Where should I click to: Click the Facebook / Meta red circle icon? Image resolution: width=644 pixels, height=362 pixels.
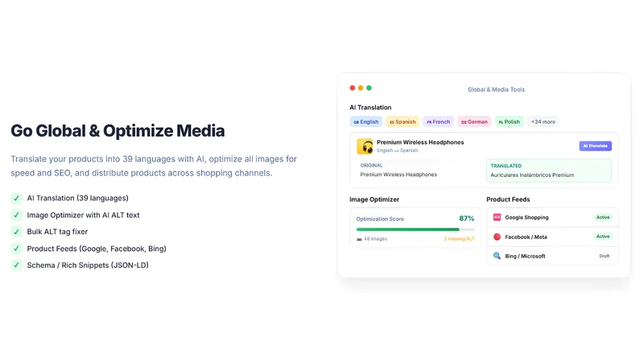(497, 237)
